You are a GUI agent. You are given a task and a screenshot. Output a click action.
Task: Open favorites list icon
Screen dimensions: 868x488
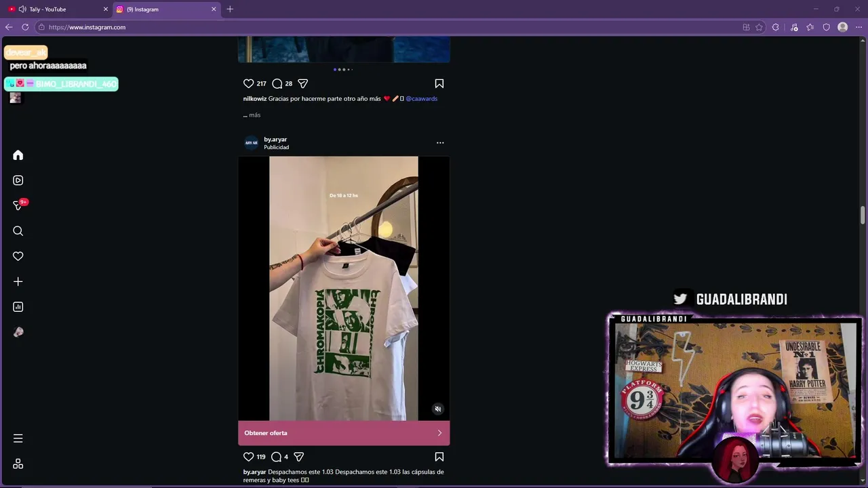click(810, 27)
